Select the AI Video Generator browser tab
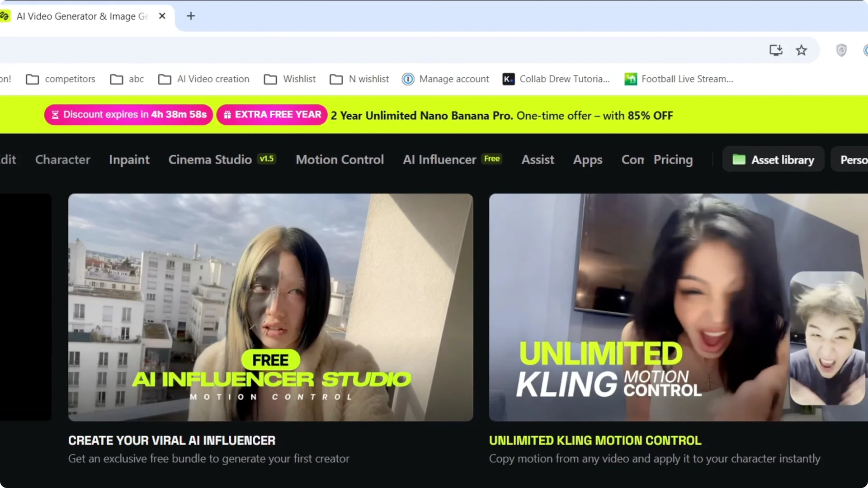This screenshot has height=488, width=868. pos(81,16)
